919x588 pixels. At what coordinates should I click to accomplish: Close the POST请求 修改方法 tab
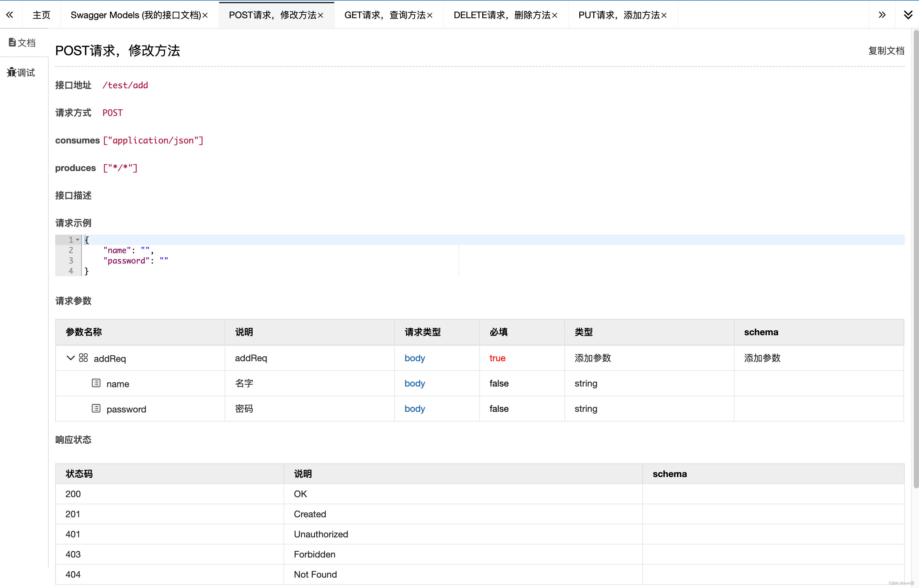tap(321, 15)
